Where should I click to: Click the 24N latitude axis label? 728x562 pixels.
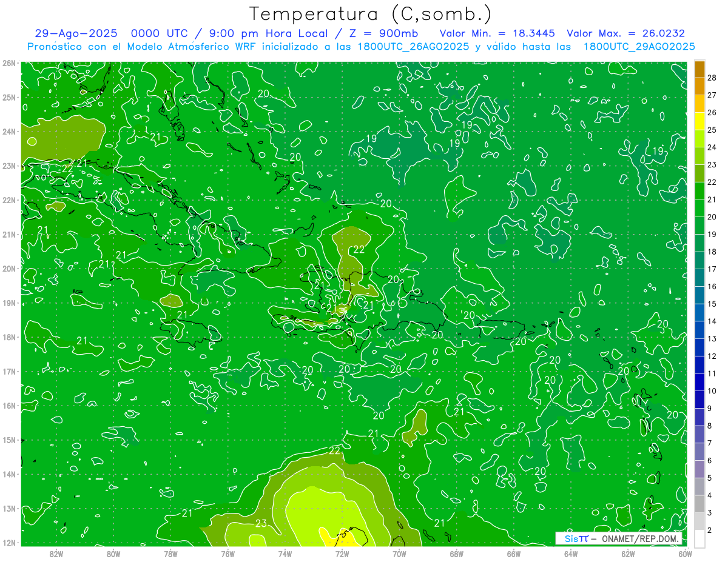[x=9, y=131]
